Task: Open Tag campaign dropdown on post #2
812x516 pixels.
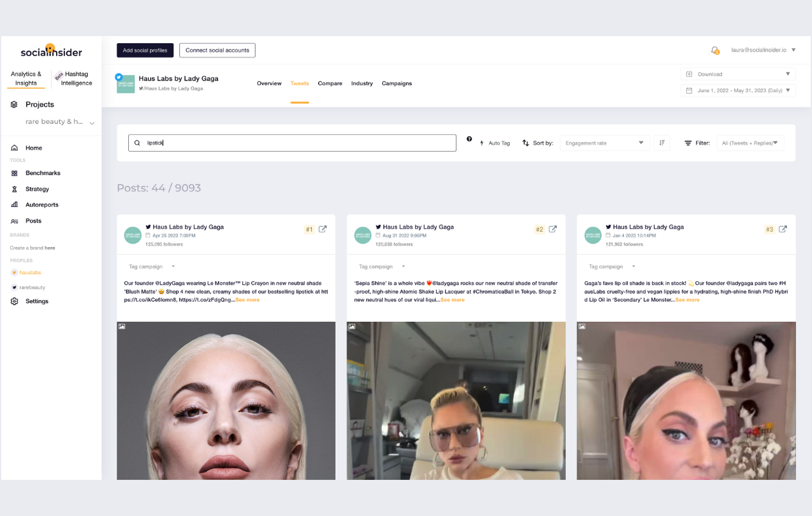Action: (382, 266)
